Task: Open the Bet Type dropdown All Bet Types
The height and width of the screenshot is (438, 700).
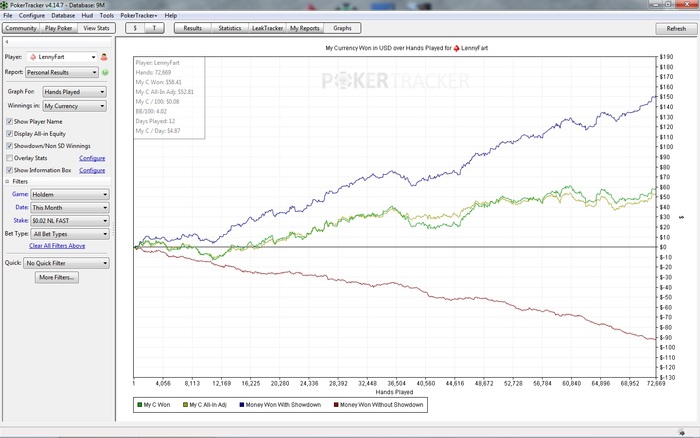Action: point(70,234)
